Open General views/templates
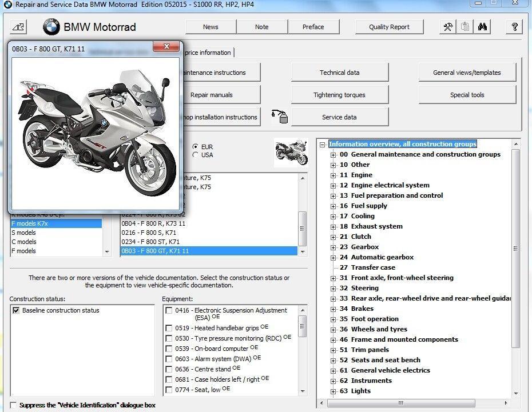 (x=467, y=72)
